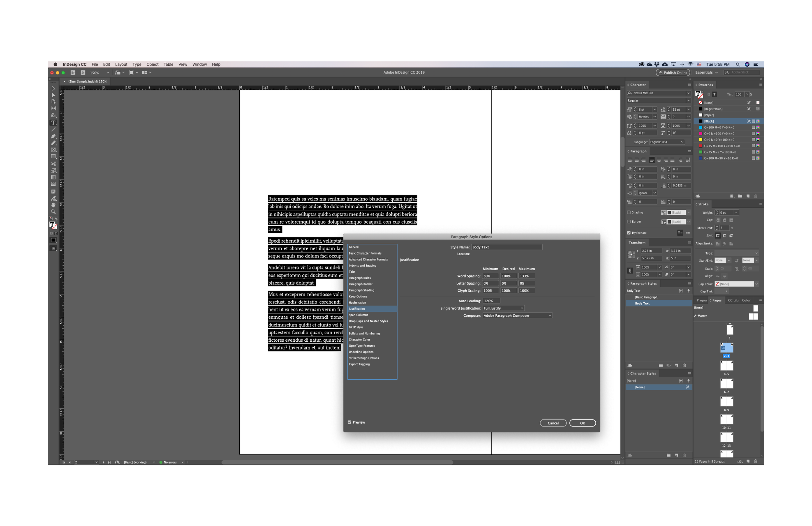The width and height of the screenshot is (812, 526).
Task: Click Constrain proportions link in Transform
Action: [630, 270]
